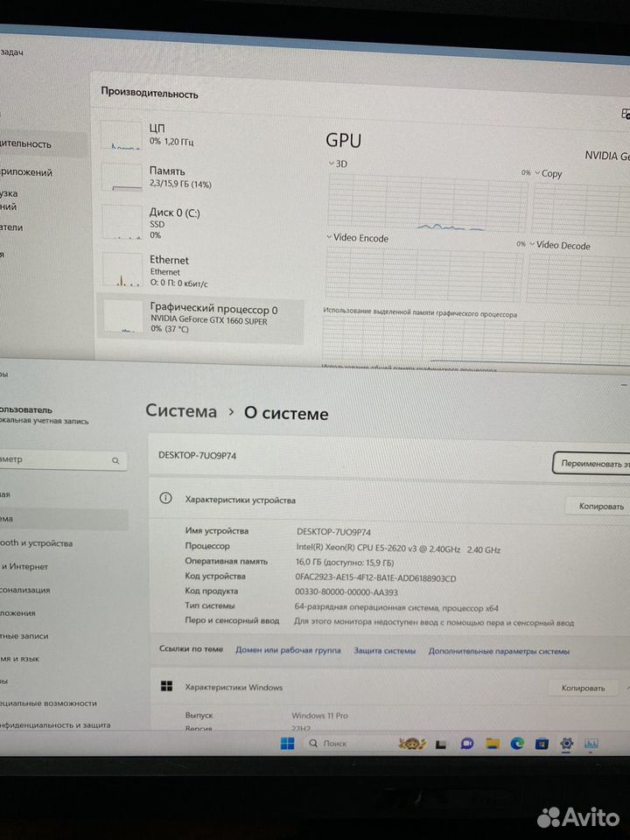Open the Windows Start menu
The height and width of the screenshot is (840, 630).
(x=287, y=744)
